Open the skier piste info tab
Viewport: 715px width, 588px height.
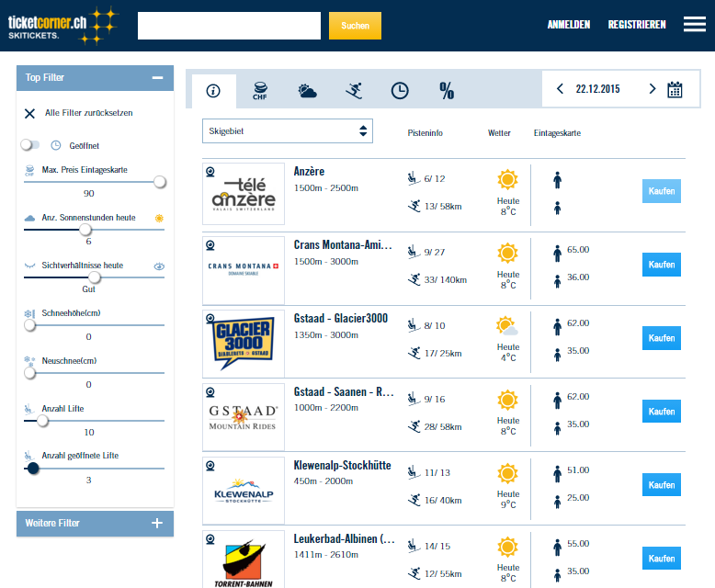point(354,91)
